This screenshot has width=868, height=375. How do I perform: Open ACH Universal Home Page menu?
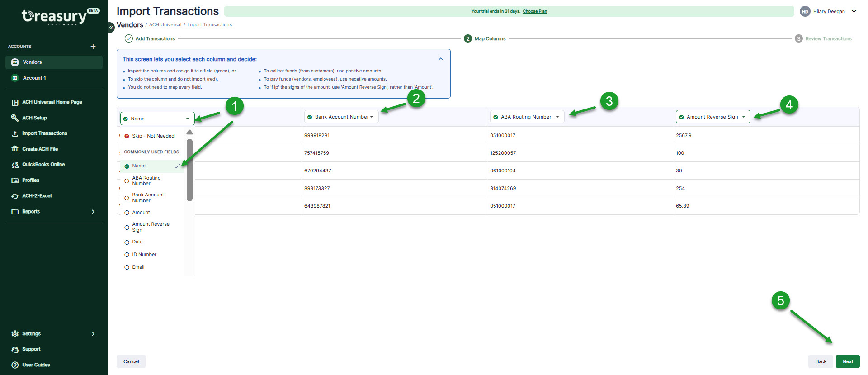pyautogui.click(x=52, y=102)
